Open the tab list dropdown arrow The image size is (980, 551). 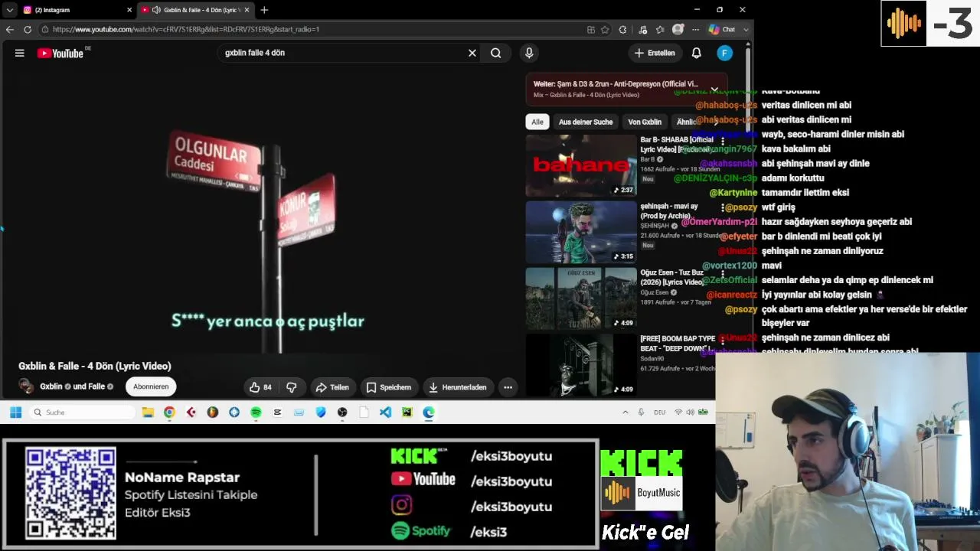tap(9, 10)
